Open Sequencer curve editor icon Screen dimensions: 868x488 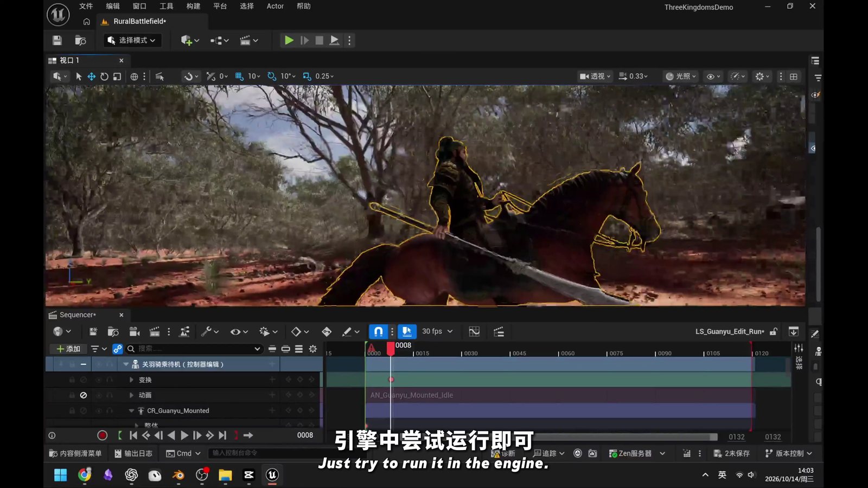coord(474,331)
